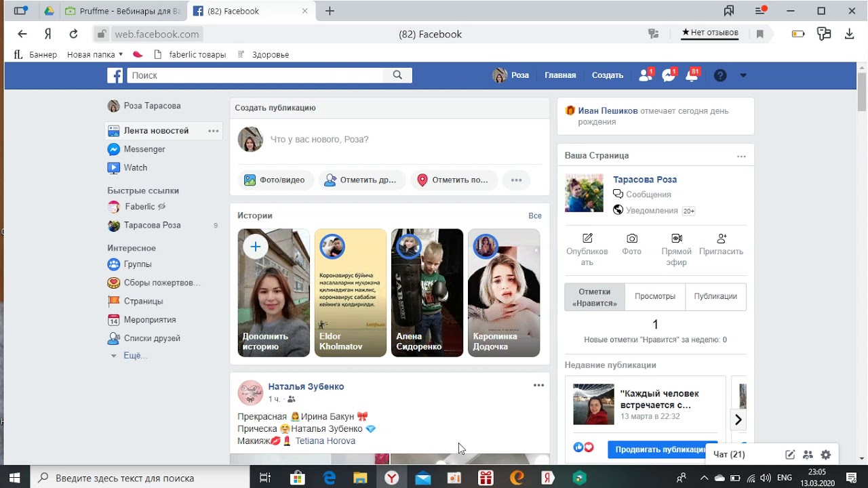Select Публикации tab
Screen dimensions: 868x488
pyautogui.click(x=715, y=297)
